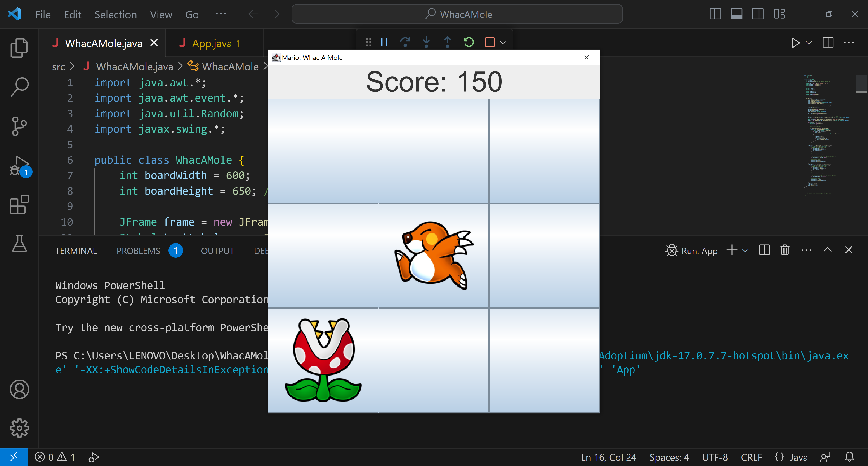Create a new terminal with plus
This screenshot has height=466, width=868.
click(x=732, y=250)
